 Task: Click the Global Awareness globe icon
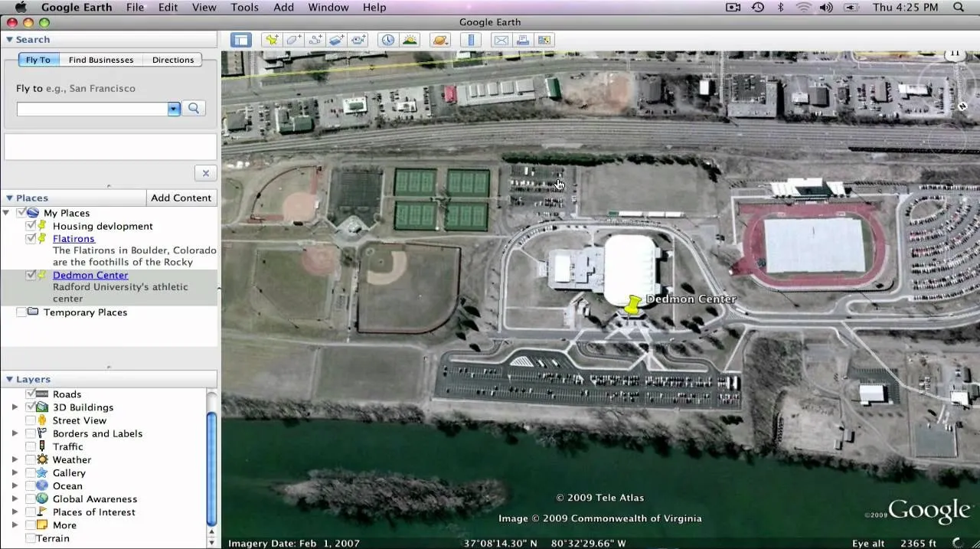tap(42, 498)
